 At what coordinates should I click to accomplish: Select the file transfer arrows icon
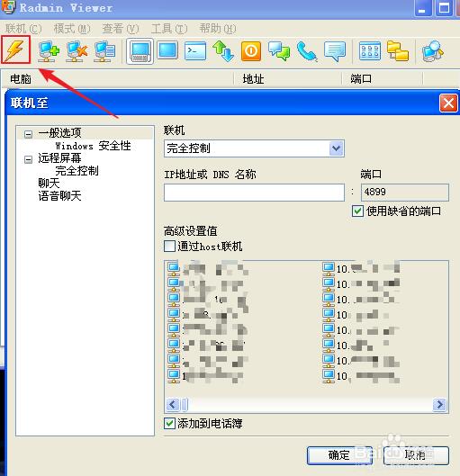pos(223,50)
